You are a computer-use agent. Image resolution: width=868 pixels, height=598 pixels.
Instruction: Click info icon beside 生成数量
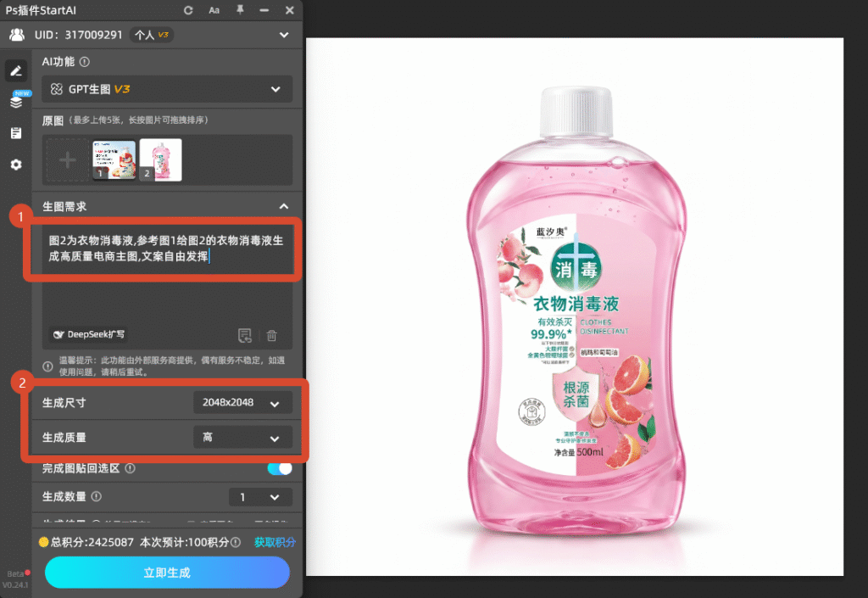97,497
